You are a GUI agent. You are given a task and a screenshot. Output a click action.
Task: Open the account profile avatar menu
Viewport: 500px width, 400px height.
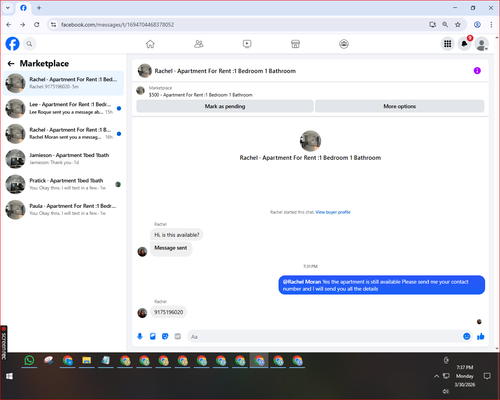pyautogui.click(x=481, y=44)
